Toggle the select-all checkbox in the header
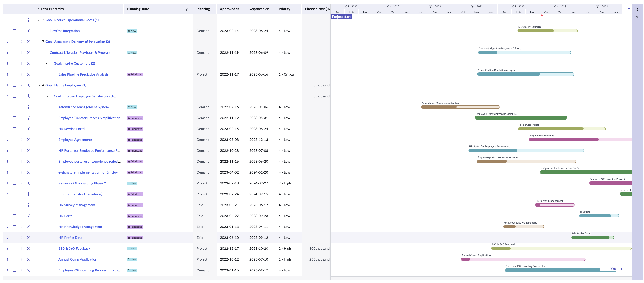Viewport: 644px width, 283px height. [15, 9]
